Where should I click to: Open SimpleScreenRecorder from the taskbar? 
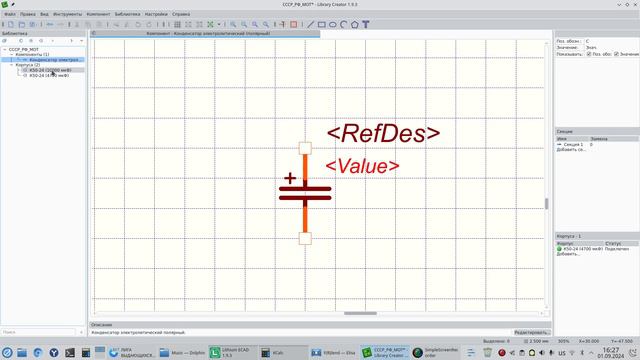(x=435, y=352)
